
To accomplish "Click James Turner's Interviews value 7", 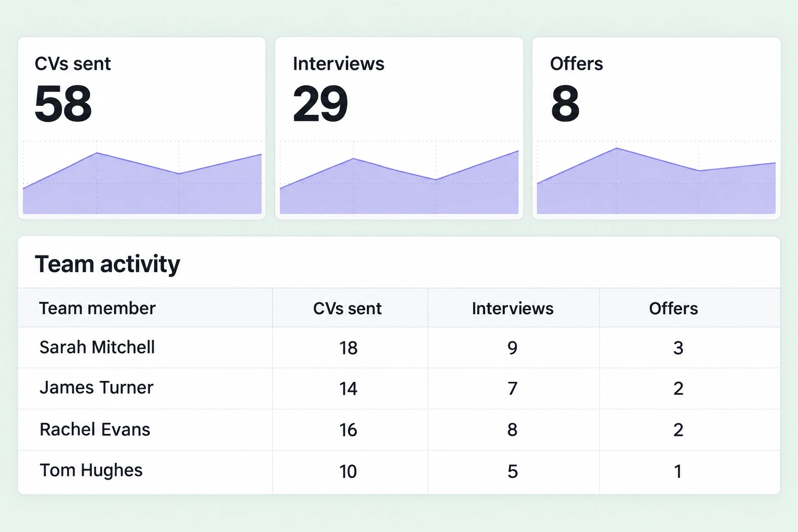I will coord(512,389).
